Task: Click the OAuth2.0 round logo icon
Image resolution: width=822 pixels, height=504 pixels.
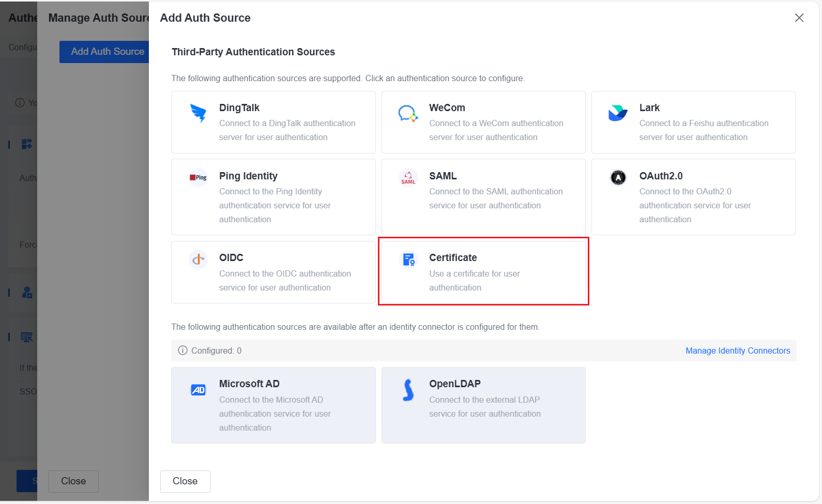Action: click(618, 177)
